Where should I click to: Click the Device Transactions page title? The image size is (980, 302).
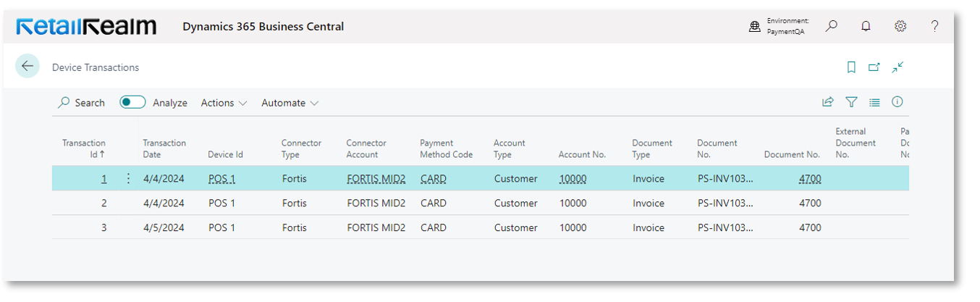click(x=96, y=67)
